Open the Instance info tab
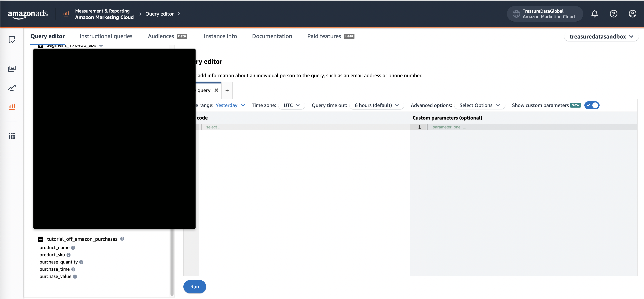Screen dimensions: 644x299 pos(220,36)
